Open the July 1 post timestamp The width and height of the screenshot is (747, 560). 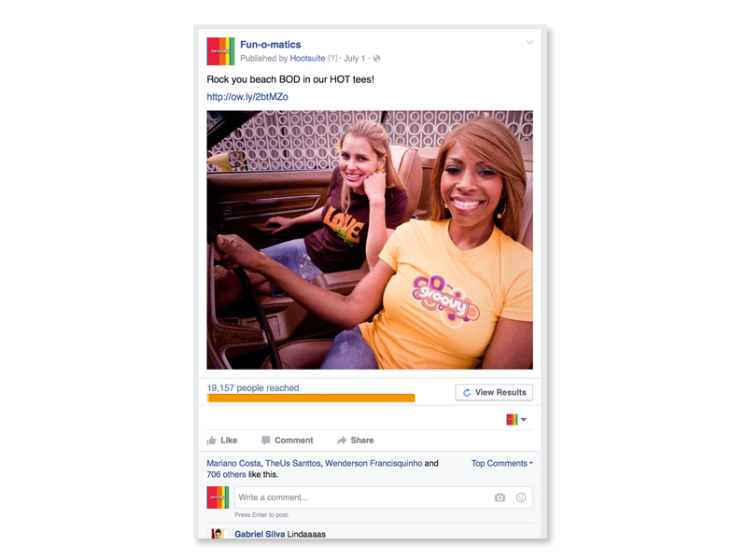(x=354, y=58)
